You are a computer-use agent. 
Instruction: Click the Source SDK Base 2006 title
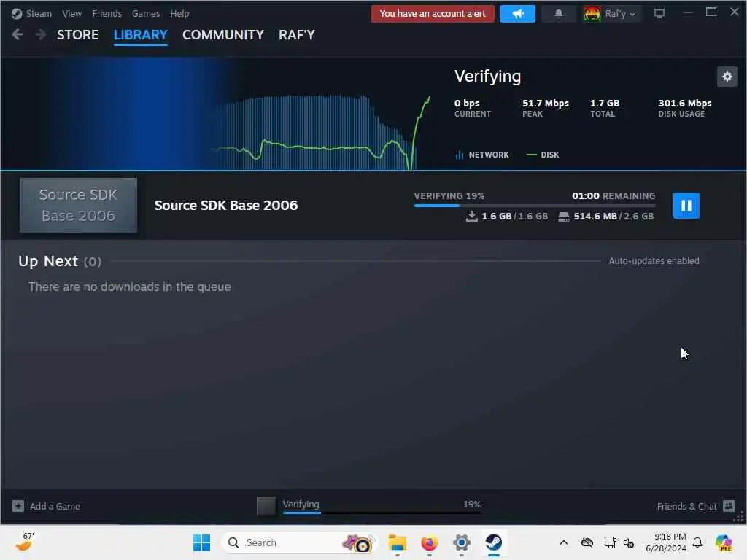226,205
